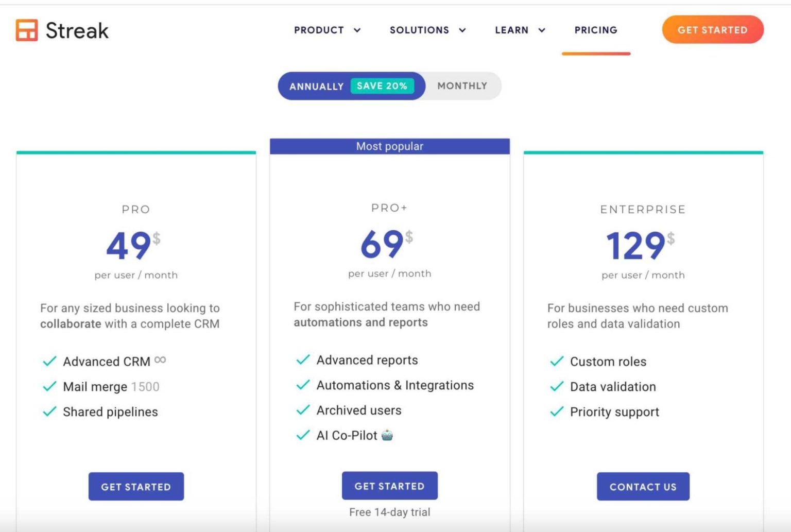Expand the Solutions dropdown
The image size is (791, 532).
(427, 30)
